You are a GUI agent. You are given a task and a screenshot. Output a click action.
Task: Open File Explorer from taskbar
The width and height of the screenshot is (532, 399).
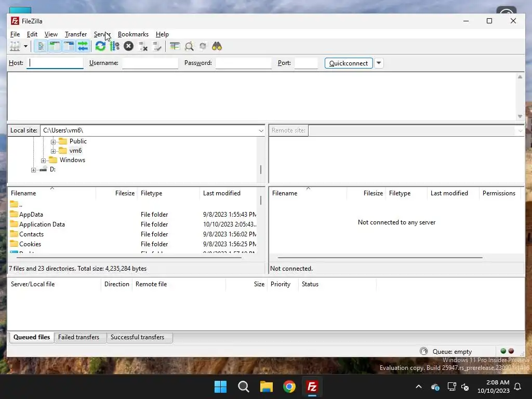(267, 387)
